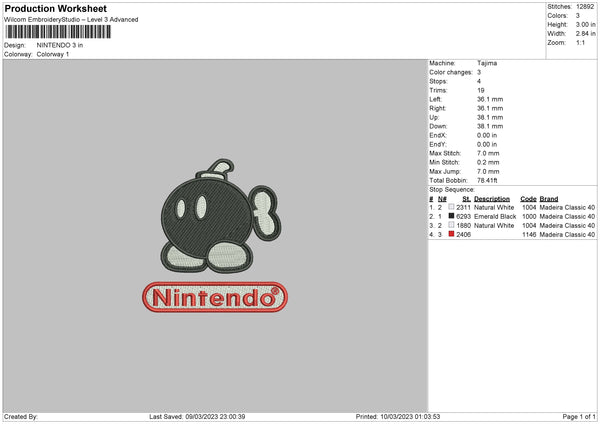
Task: Click the design name "NINTENDO 3 in"
Action: [60, 45]
